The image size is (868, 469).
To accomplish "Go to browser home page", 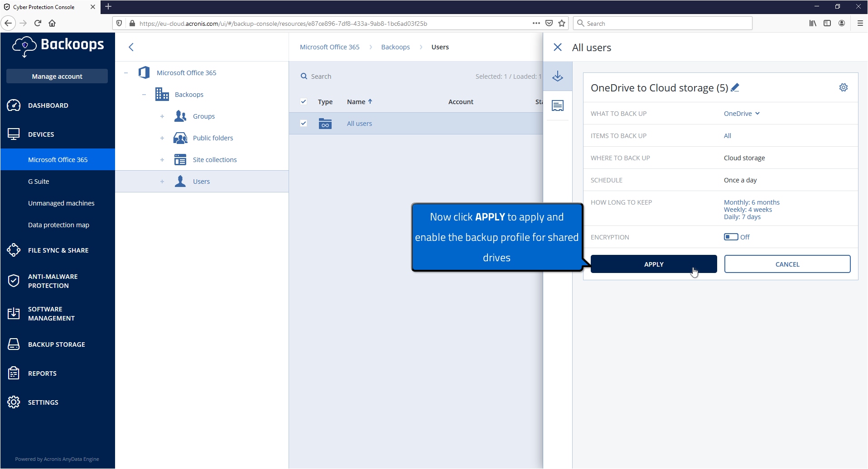I will 52,23.
